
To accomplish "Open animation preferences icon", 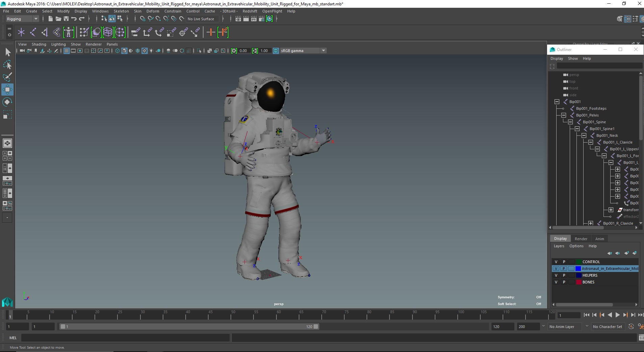I will [640, 326].
